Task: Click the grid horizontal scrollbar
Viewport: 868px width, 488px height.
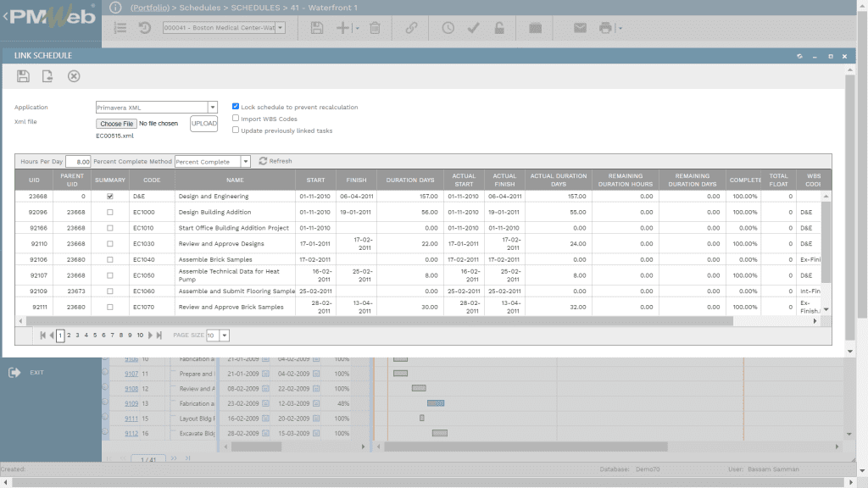Action: (379, 321)
